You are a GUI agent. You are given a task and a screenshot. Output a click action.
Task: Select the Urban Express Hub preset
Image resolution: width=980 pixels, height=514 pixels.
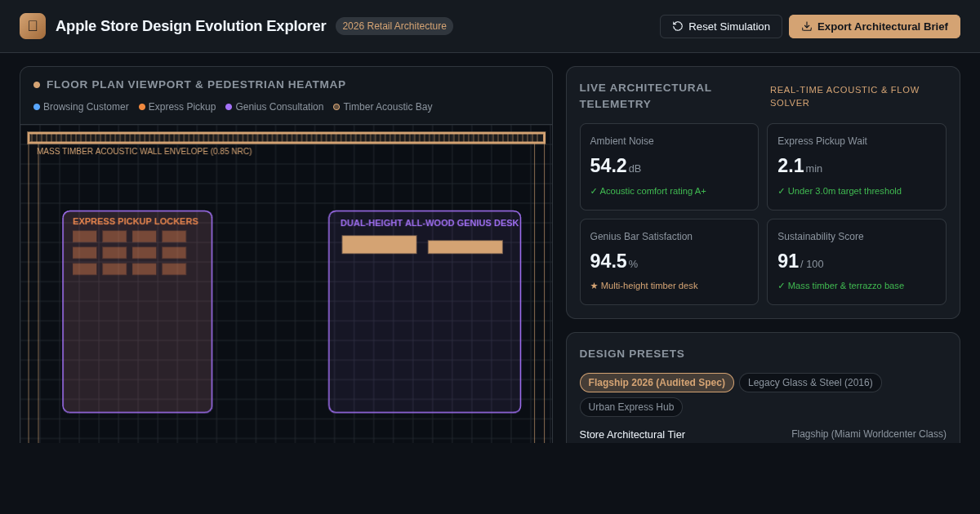click(631, 407)
